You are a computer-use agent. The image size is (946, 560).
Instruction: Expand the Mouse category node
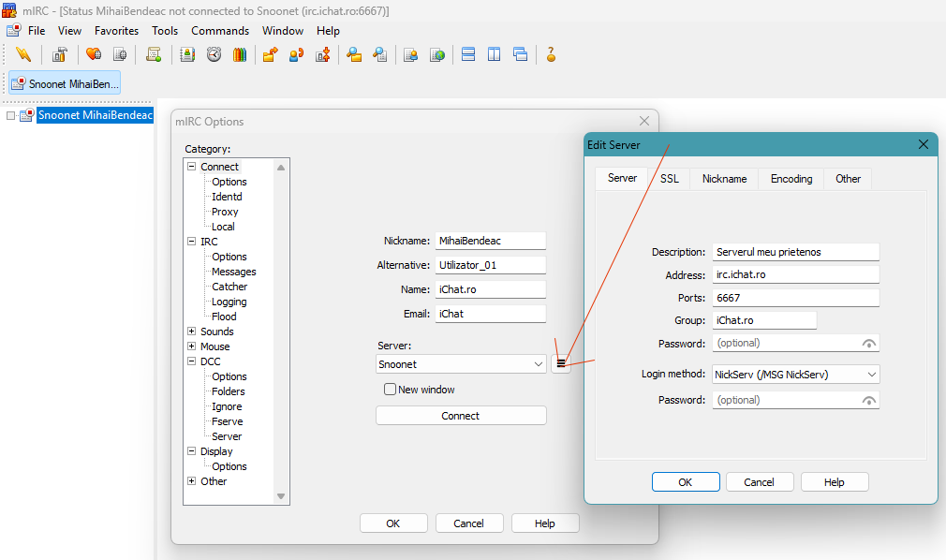tap(191, 346)
